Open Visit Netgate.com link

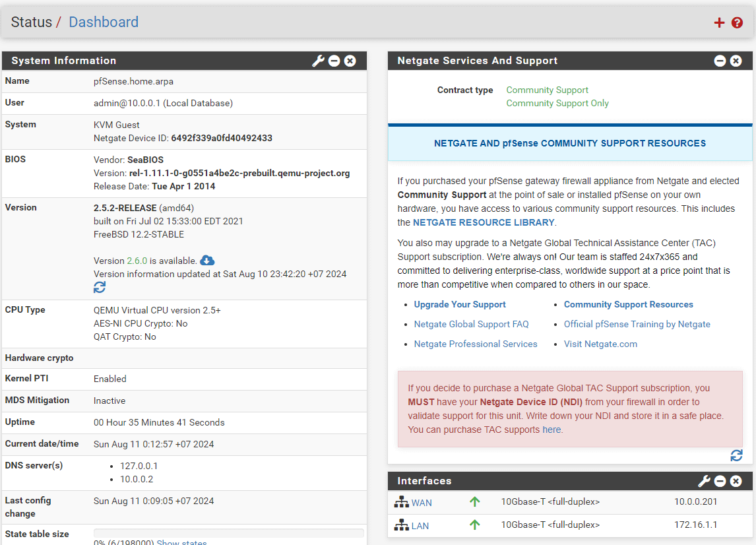point(600,344)
